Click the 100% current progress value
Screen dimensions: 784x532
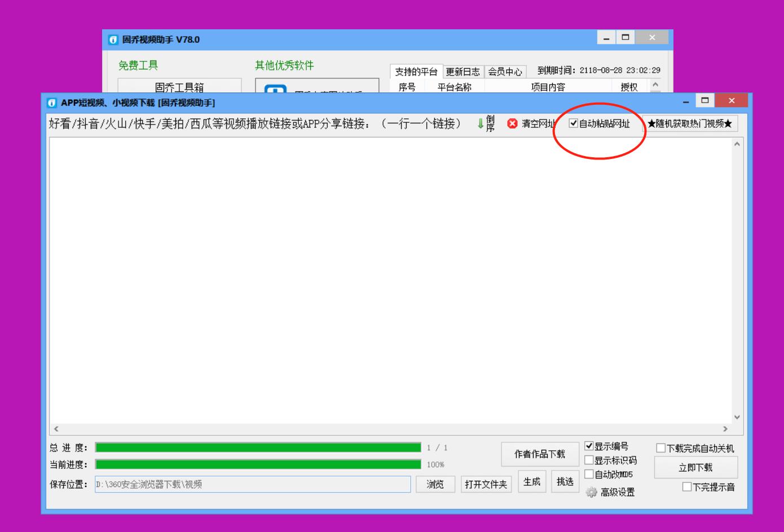tap(435, 464)
